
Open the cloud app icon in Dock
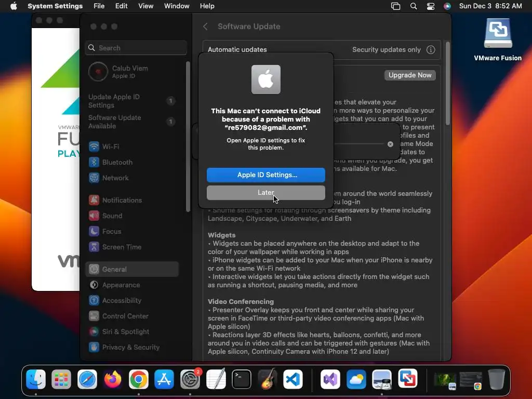pyautogui.click(x=356, y=379)
